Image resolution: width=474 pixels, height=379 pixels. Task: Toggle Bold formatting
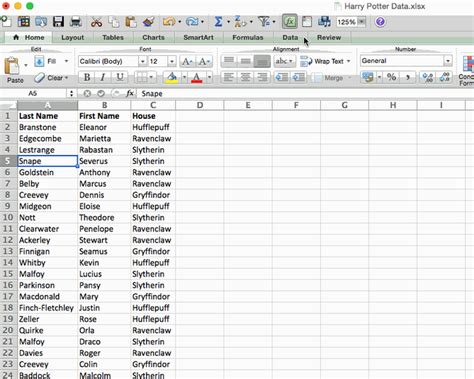(87, 77)
